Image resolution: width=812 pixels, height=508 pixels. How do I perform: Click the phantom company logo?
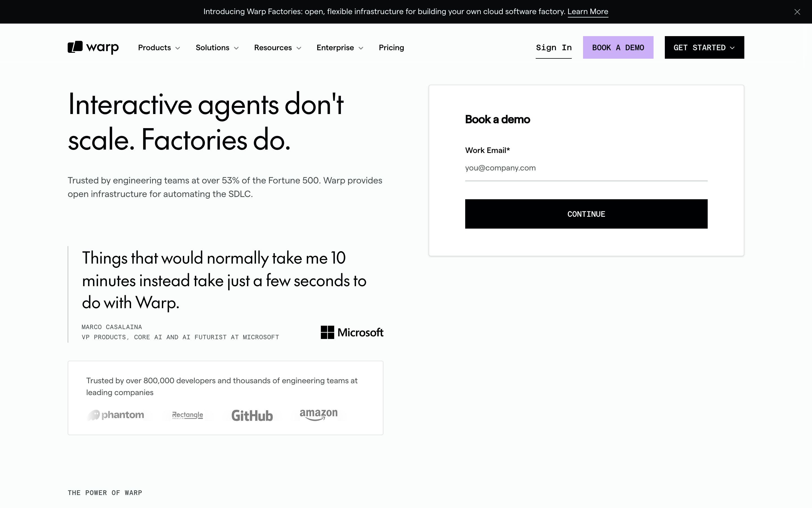(116, 415)
